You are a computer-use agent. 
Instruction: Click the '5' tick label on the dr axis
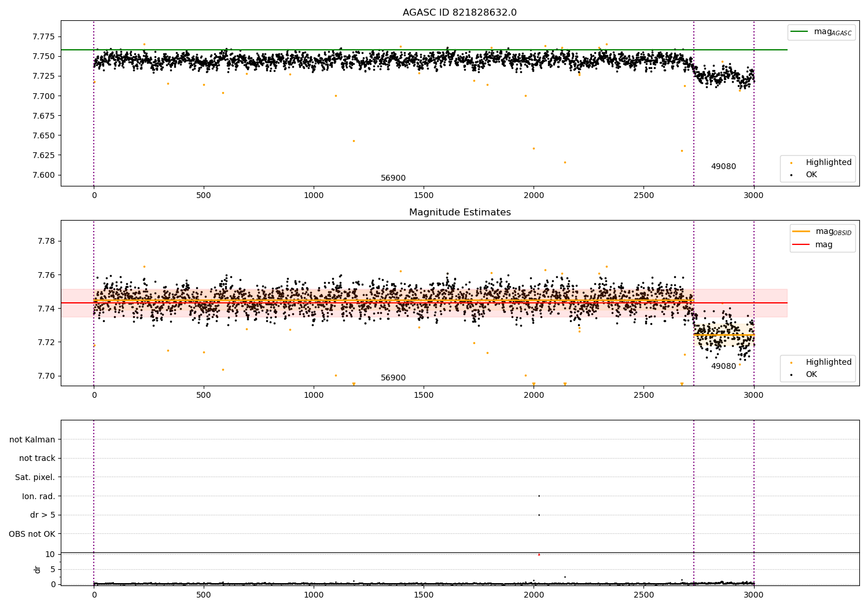point(53,570)
